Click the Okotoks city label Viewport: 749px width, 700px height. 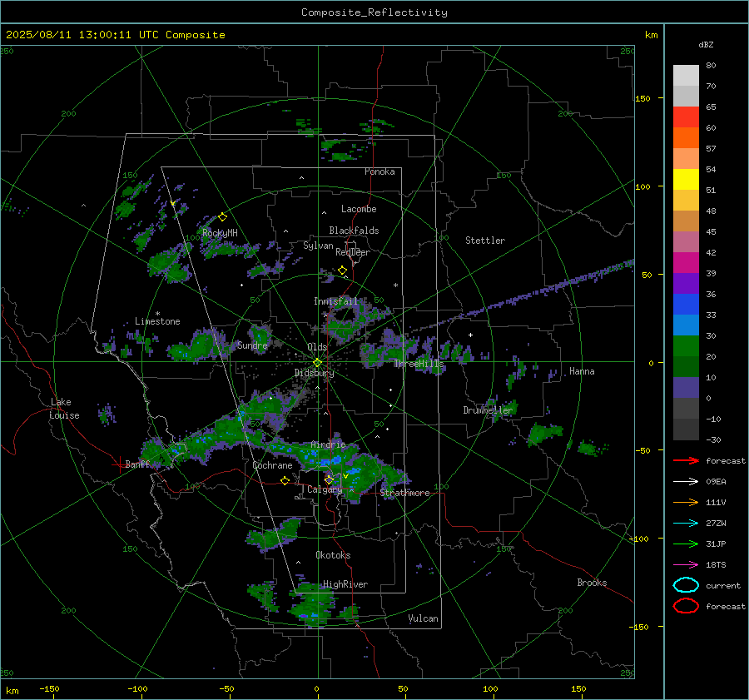333,555
